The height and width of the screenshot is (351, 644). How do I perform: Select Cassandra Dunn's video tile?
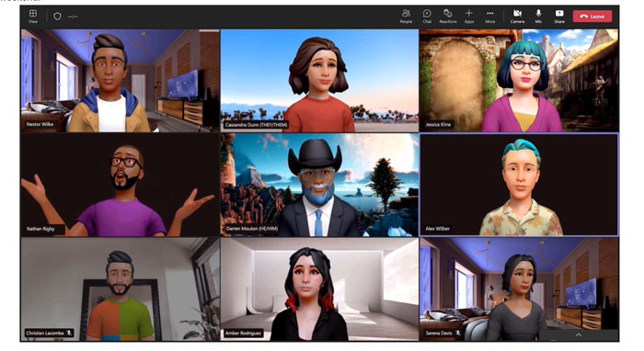tap(319, 80)
